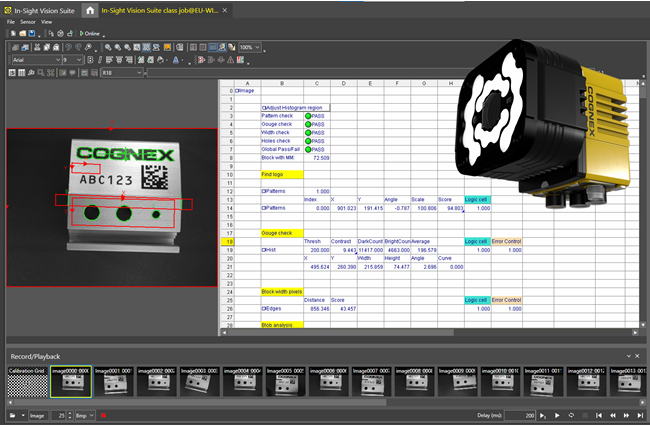Screen dimensions: 650x427
Task: Click the Open job folder icon
Action: [22, 32]
